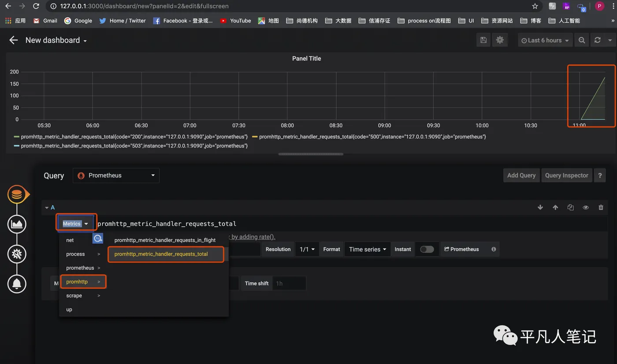Move query A up arrow icon
The image size is (617, 364).
[555, 207]
